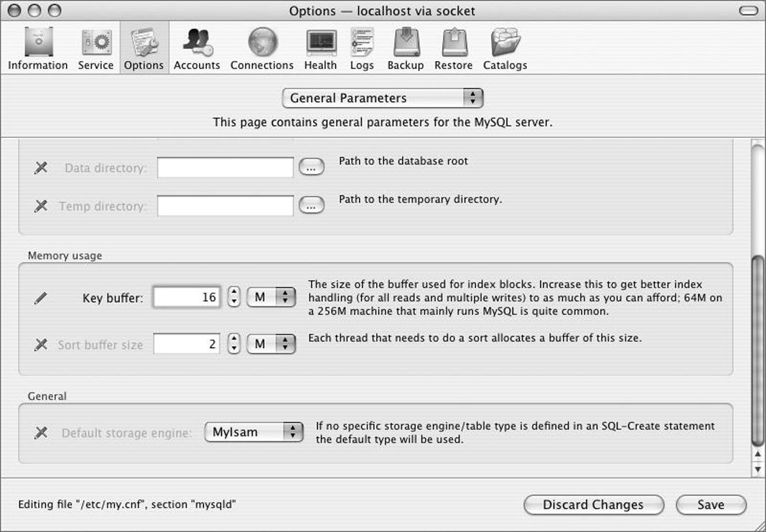Open the Accounts toolbar icon

197,49
